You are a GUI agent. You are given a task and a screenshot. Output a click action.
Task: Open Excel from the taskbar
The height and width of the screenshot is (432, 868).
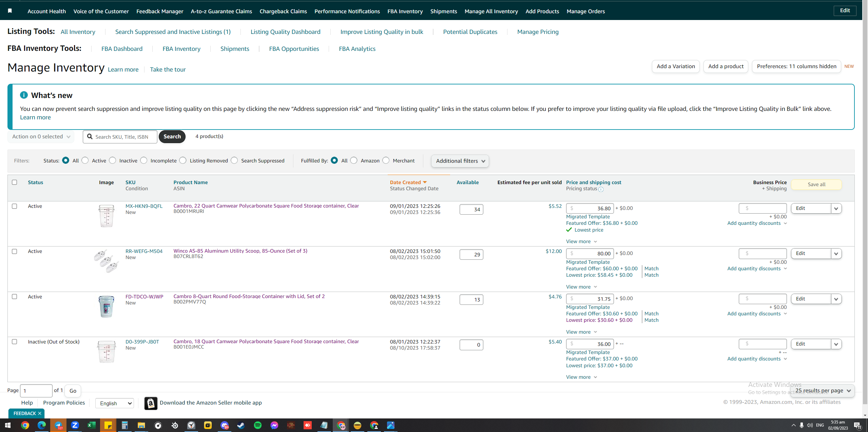click(x=91, y=425)
